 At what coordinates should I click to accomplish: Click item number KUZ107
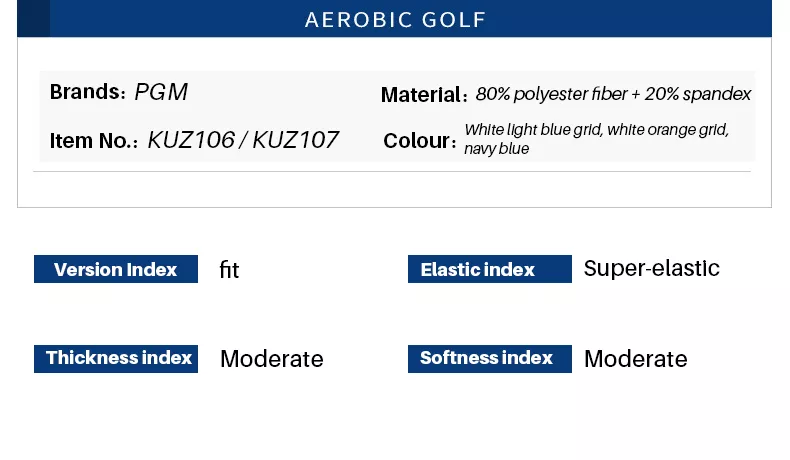[295, 141]
